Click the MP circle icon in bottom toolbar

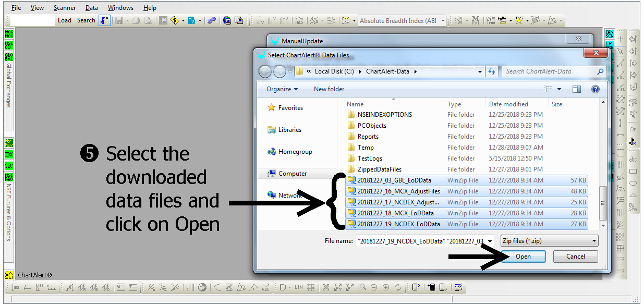(202, 287)
